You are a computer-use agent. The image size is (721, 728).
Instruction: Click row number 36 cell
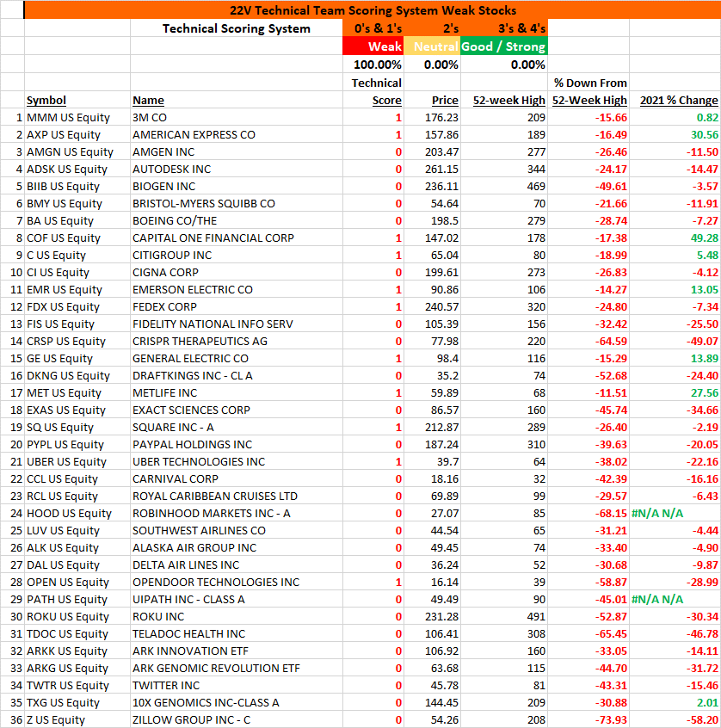(x=13, y=719)
